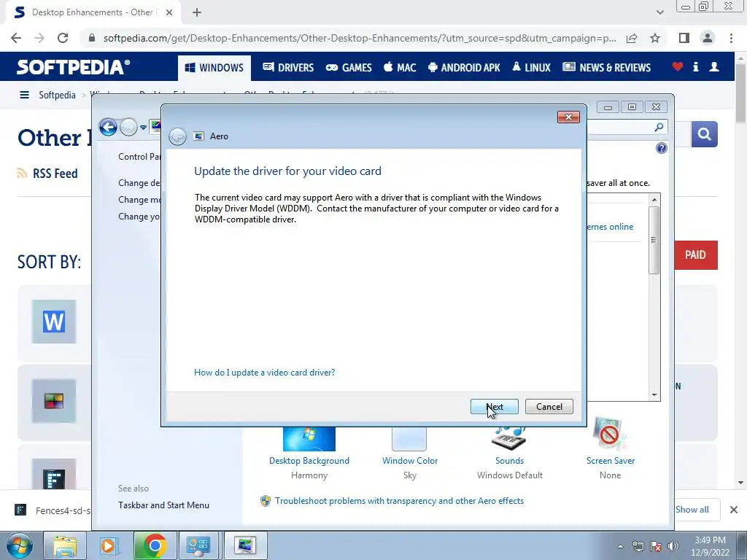This screenshot has width=747, height=560.
Task: Open Android APK section on Softpedia
Action: point(464,68)
